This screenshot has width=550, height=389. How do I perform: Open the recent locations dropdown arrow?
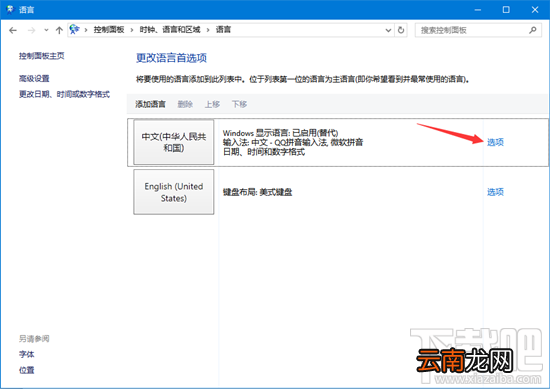tap(46, 30)
